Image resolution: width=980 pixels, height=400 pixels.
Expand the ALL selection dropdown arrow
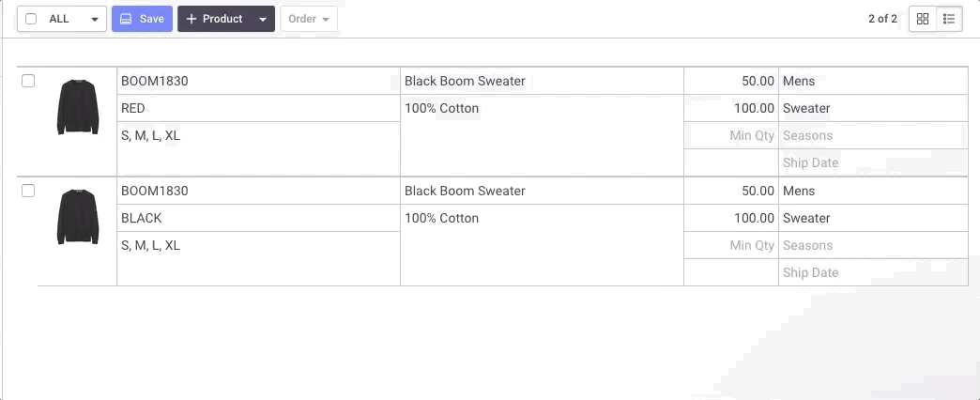(95, 19)
